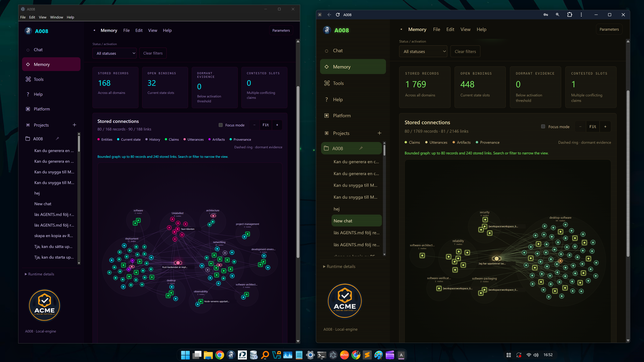644x362 pixels.
Task: Zoom in graph with plus button, right window
Action: [605, 126]
